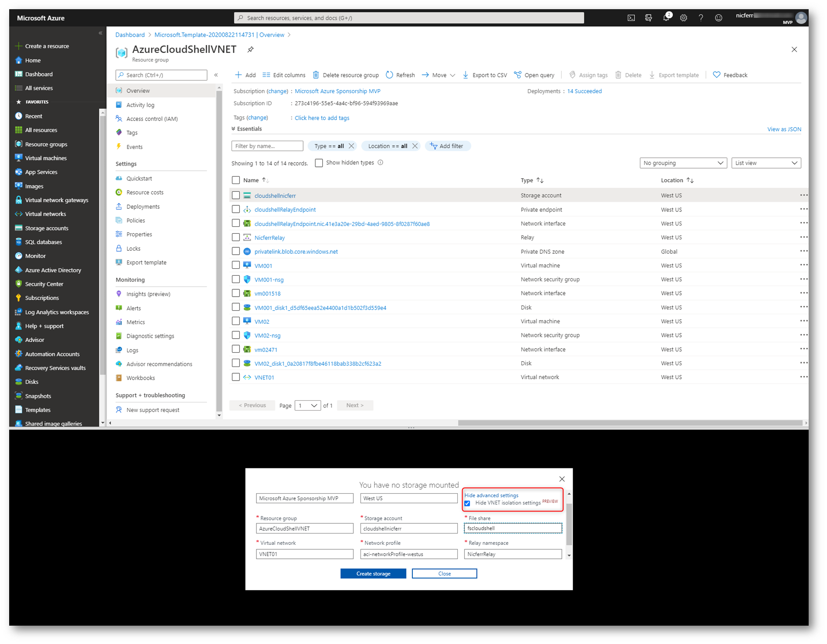This screenshot has height=644, width=827.
Task: Click the Refresh icon button
Action: coord(389,75)
